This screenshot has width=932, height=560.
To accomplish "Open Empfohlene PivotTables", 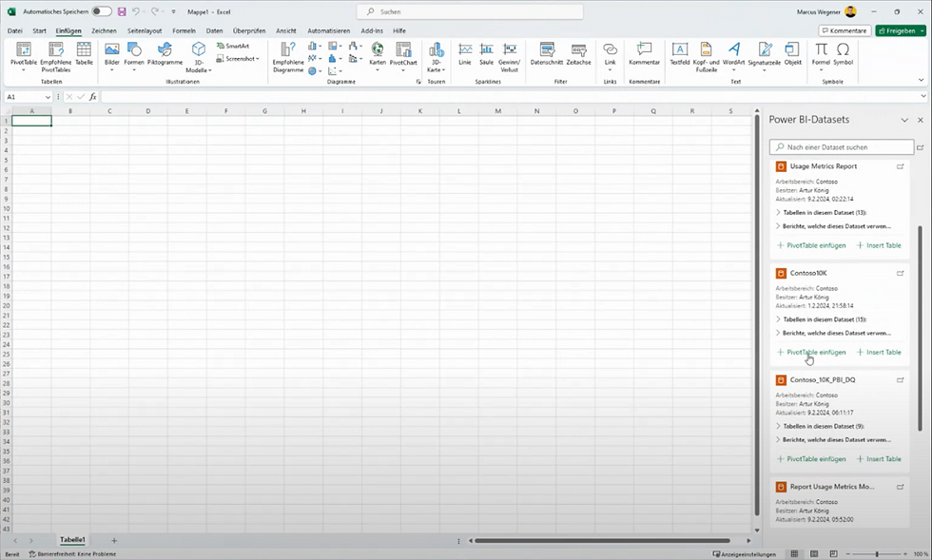I will tap(55, 56).
